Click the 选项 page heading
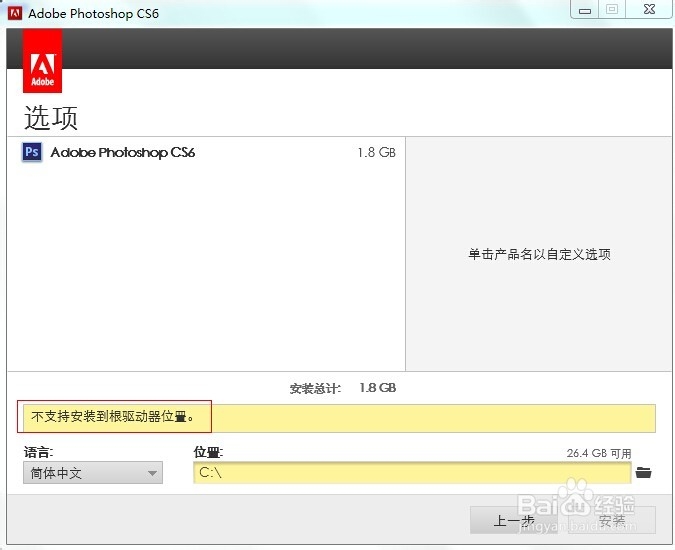The height and width of the screenshot is (550, 675). [51, 117]
